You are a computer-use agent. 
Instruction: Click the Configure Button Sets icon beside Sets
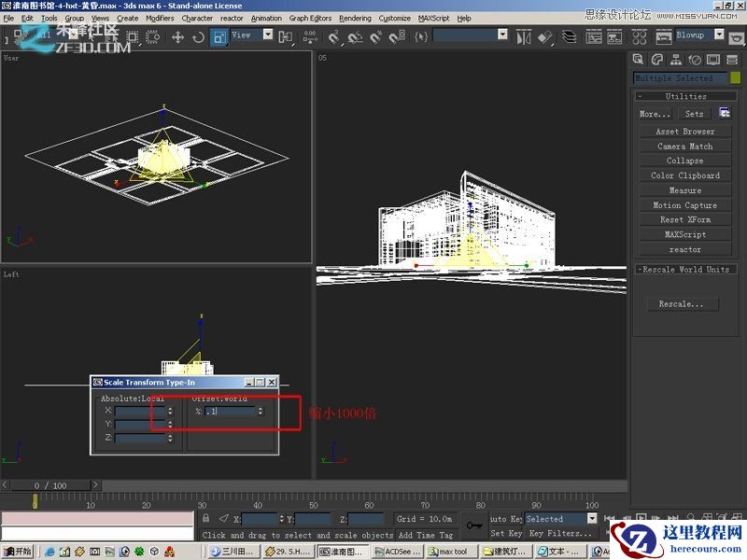(x=725, y=114)
